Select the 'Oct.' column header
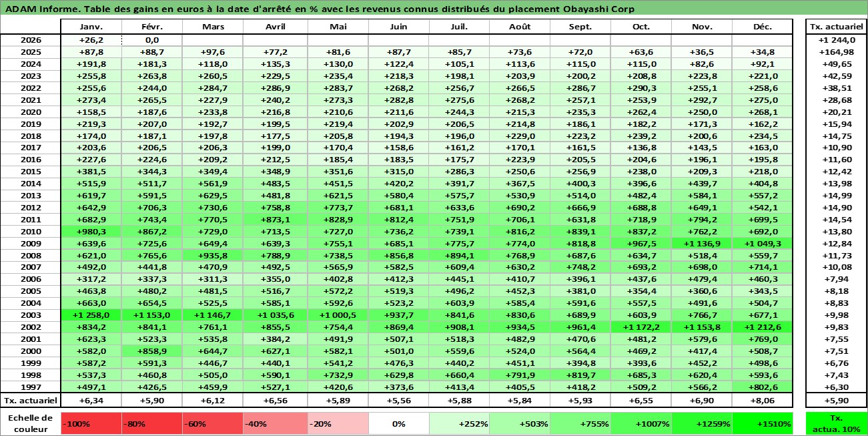 coord(641,27)
